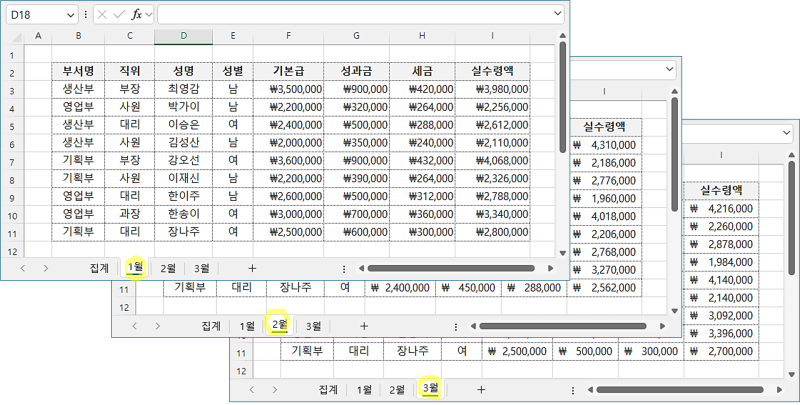
Task: Click previous-sheet arrow in the 3월 window
Action: [251, 389]
